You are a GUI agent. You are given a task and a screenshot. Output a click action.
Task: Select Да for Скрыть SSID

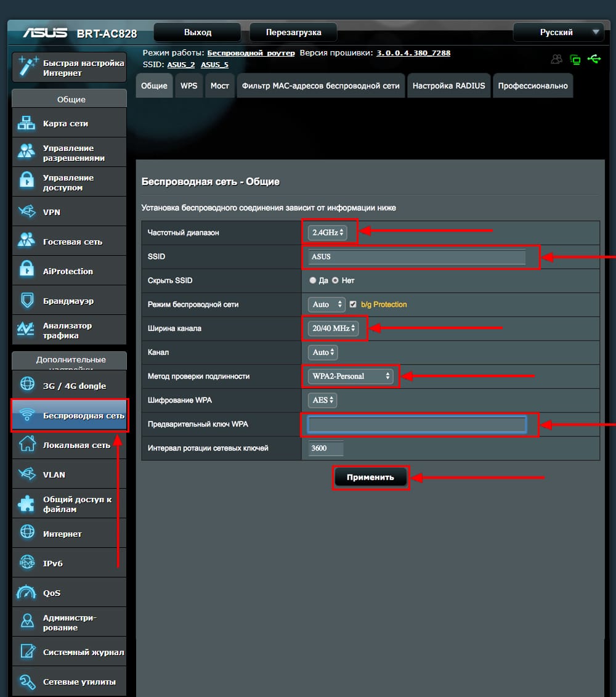click(x=313, y=280)
